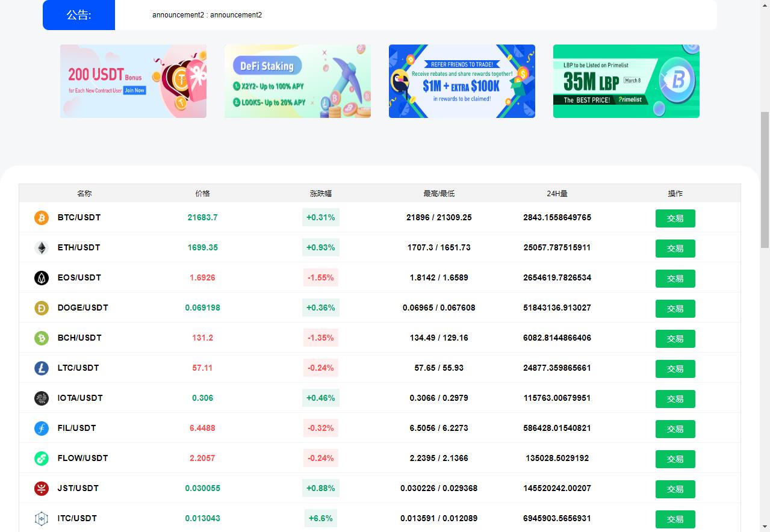Open the announcement2 notice link
Screen dimensions: 770x532
[207, 15]
